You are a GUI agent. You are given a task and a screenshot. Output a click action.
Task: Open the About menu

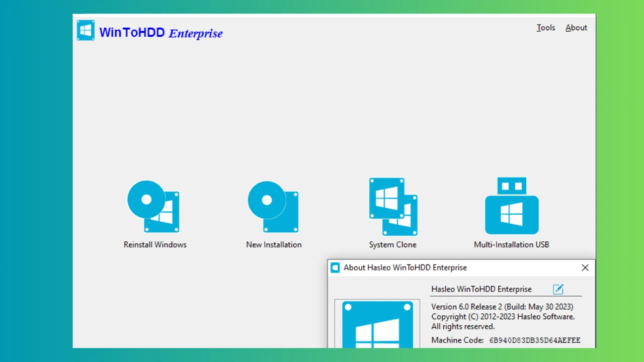pyautogui.click(x=576, y=28)
